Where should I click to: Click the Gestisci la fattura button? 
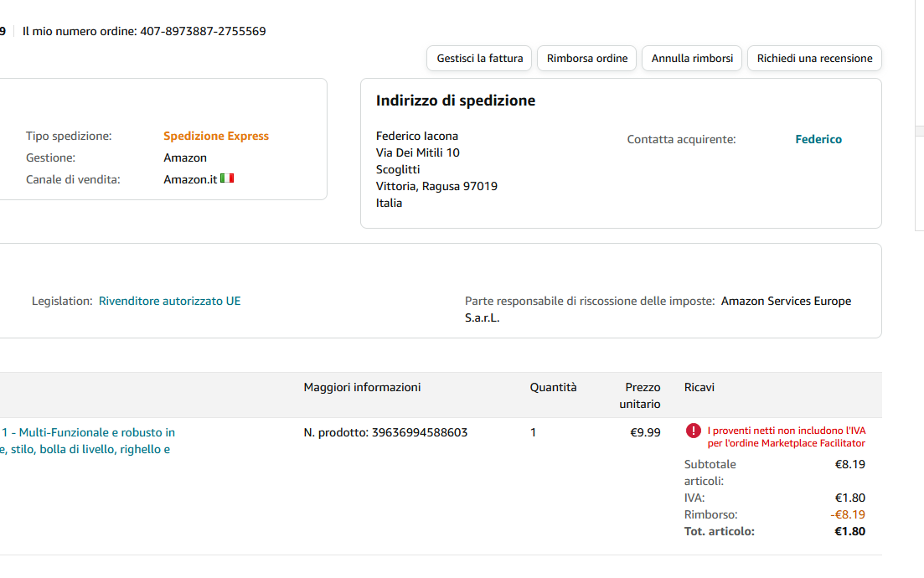(x=480, y=59)
